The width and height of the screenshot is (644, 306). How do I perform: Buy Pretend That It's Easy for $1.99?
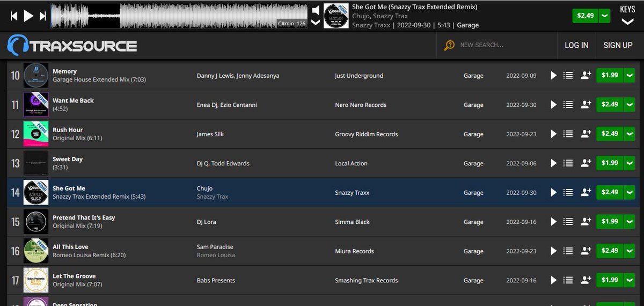click(610, 222)
